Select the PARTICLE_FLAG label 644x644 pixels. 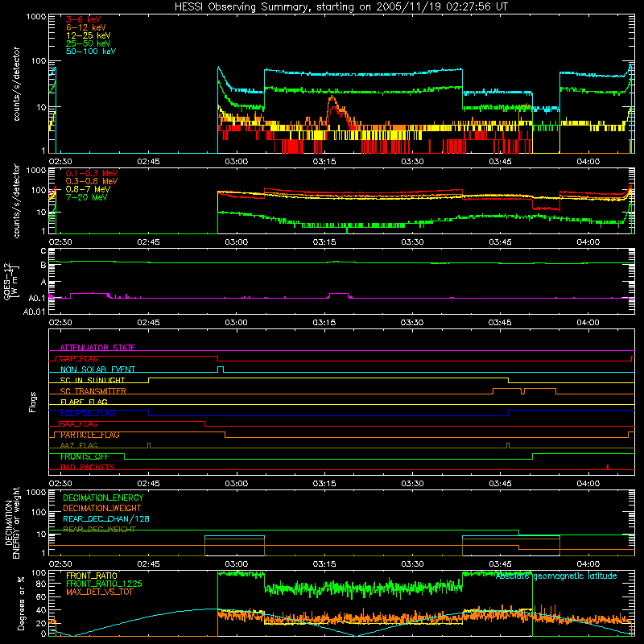[x=90, y=435]
